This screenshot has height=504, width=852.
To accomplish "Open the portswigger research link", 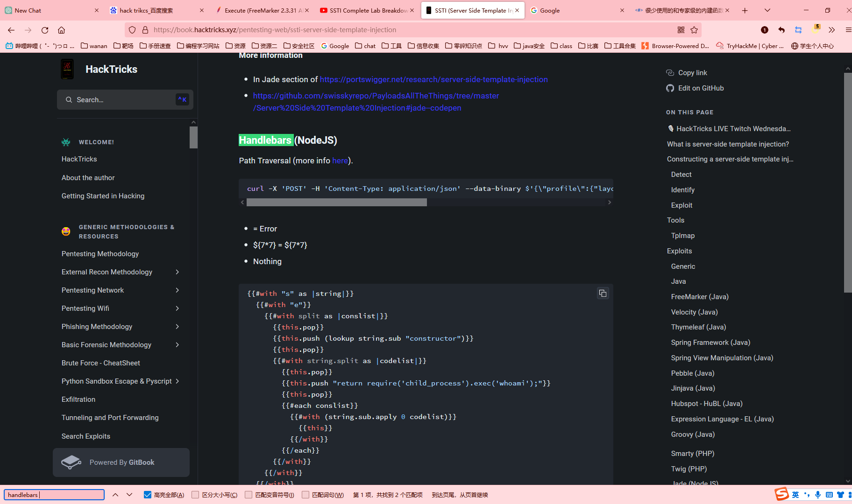I will click(433, 79).
